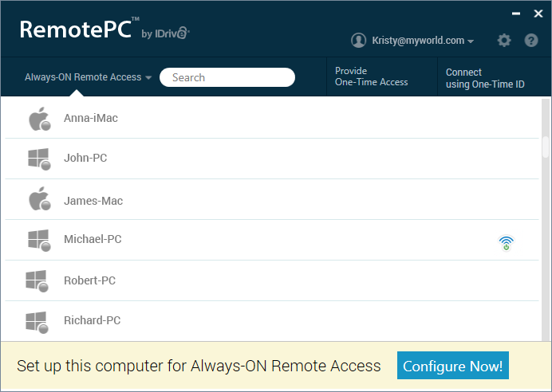
Task: Expand the Always-ON Remote Access dropdown
Action: [88, 77]
